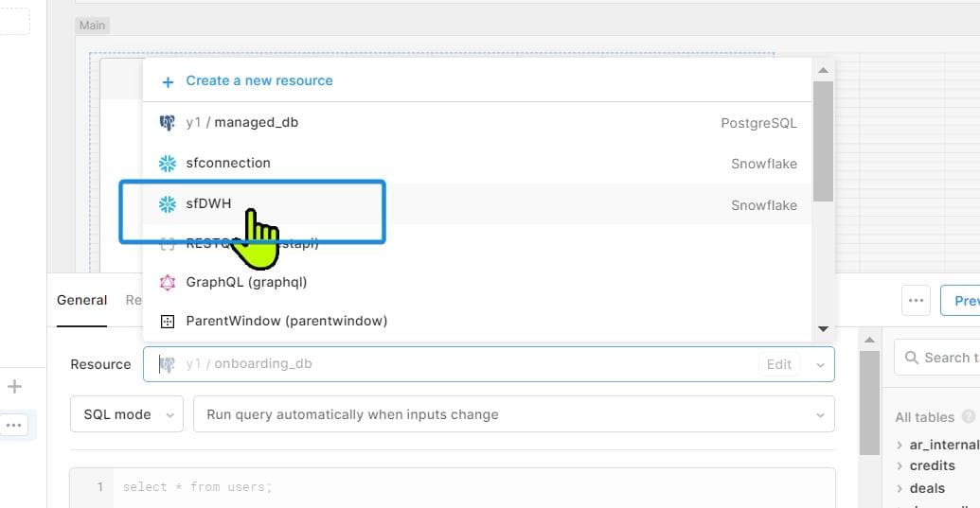Viewport: 980px width, 508px height.
Task: Click the Snowflake icon next to sfDWH
Action: pos(168,204)
